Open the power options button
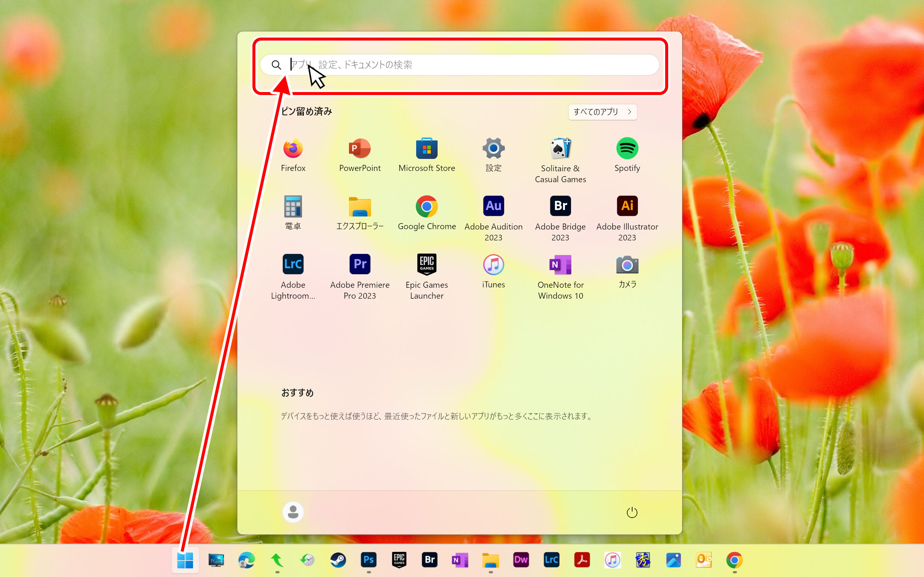This screenshot has width=924, height=577. tap(632, 512)
